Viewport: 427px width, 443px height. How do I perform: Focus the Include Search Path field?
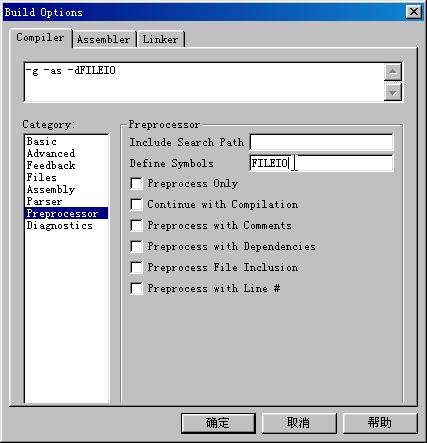tap(321, 142)
